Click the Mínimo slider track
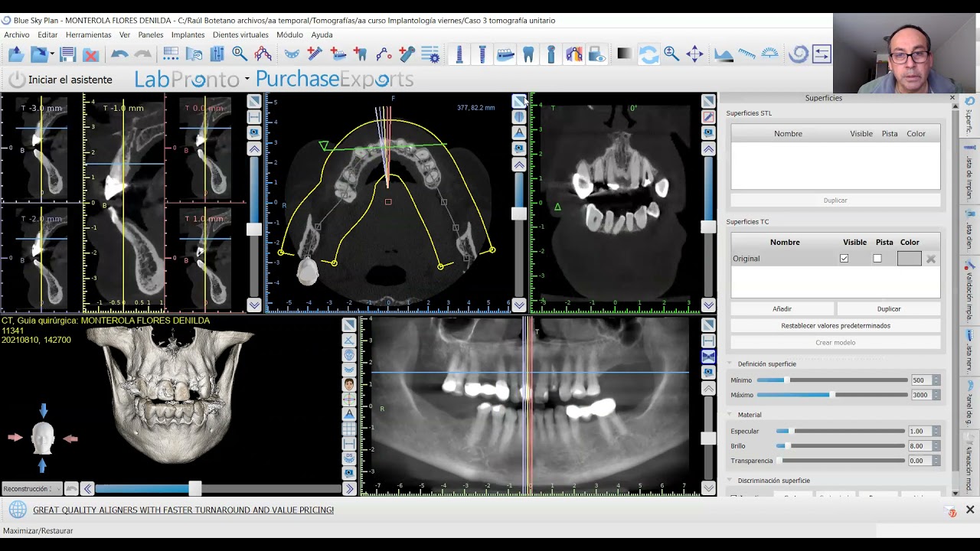Screen dimensions: 980x551 tap(832, 380)
